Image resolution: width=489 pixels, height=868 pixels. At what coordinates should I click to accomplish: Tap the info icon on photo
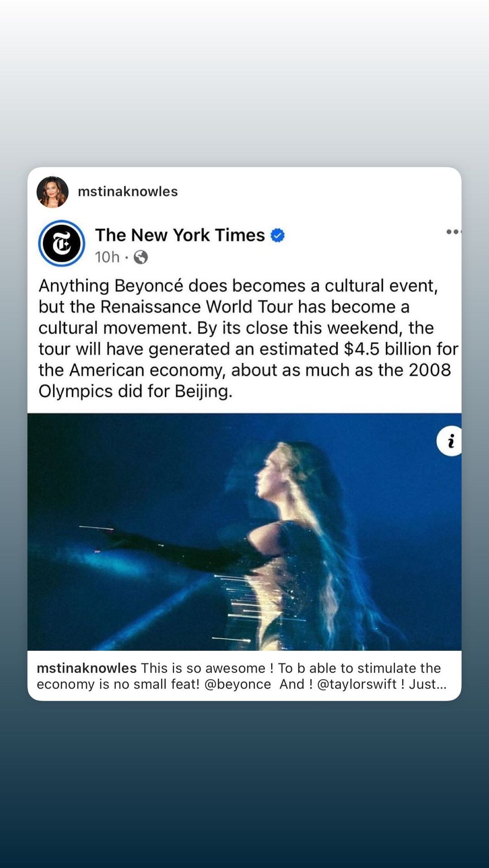[449, 441]
